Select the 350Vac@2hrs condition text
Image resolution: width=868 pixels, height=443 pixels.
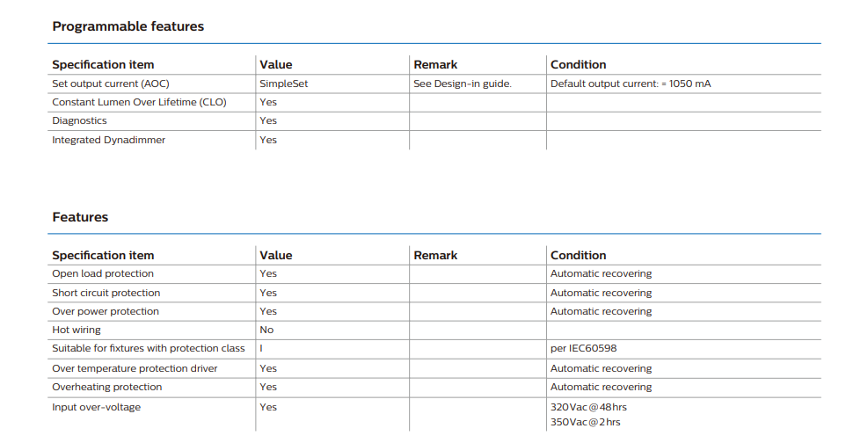pos(585,422)
